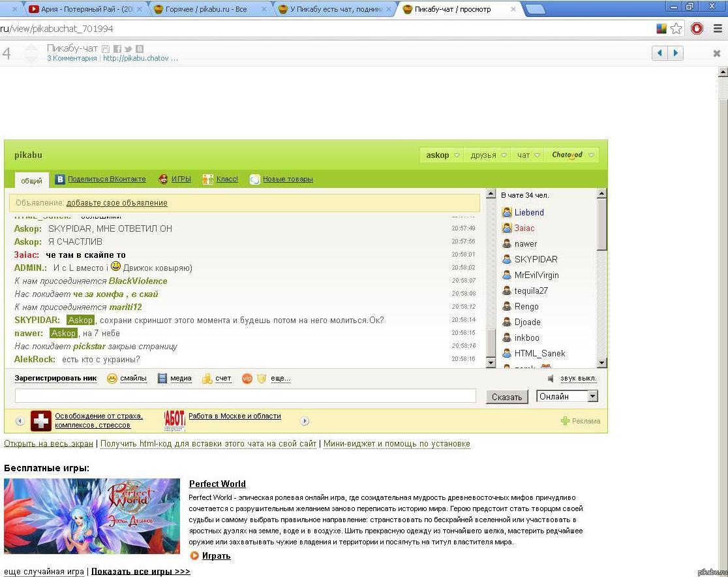
Task: Click the chat message input field
Action: (x=246, y=396)
